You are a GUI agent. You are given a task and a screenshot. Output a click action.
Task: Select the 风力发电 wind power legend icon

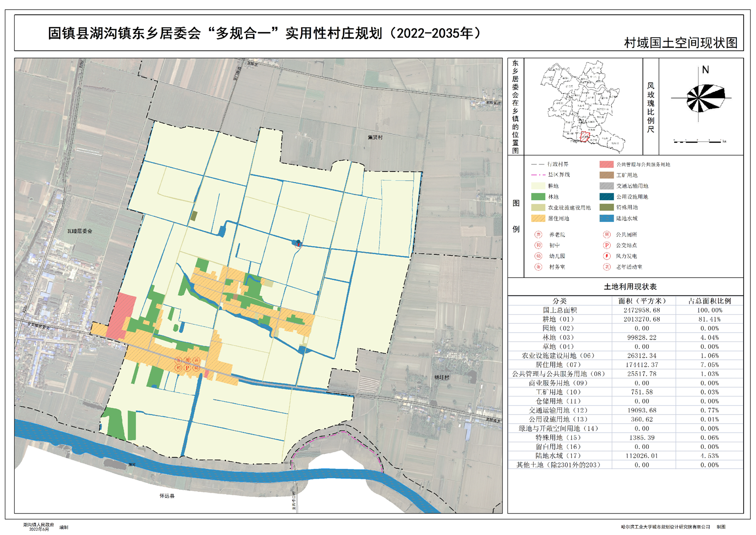(606, 256)
